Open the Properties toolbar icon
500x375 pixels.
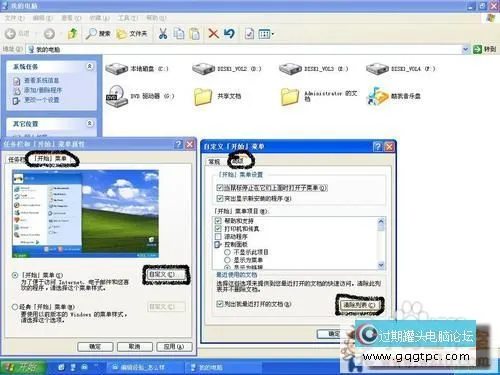[249, 34]
